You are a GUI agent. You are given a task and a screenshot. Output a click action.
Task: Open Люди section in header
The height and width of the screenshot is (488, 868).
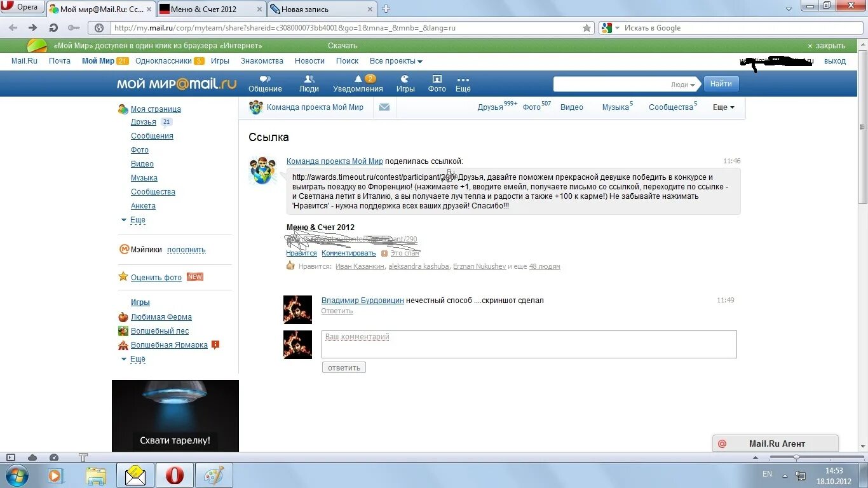(309, 84)
